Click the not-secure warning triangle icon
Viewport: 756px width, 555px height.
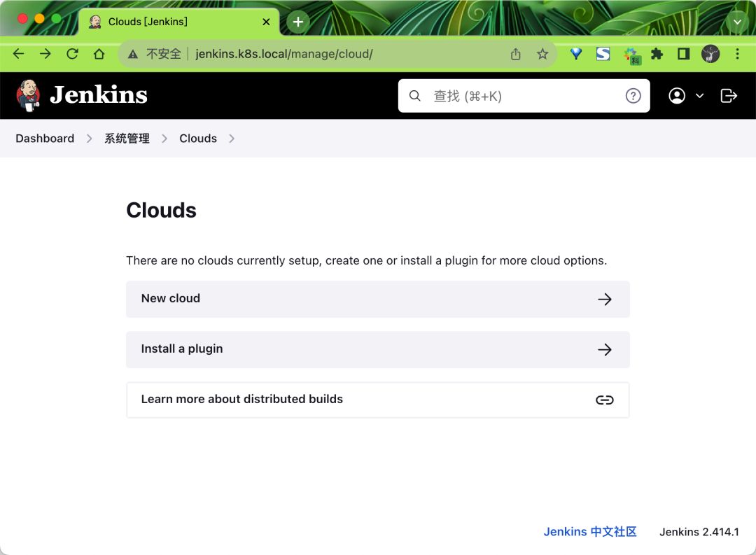[132, 54]
